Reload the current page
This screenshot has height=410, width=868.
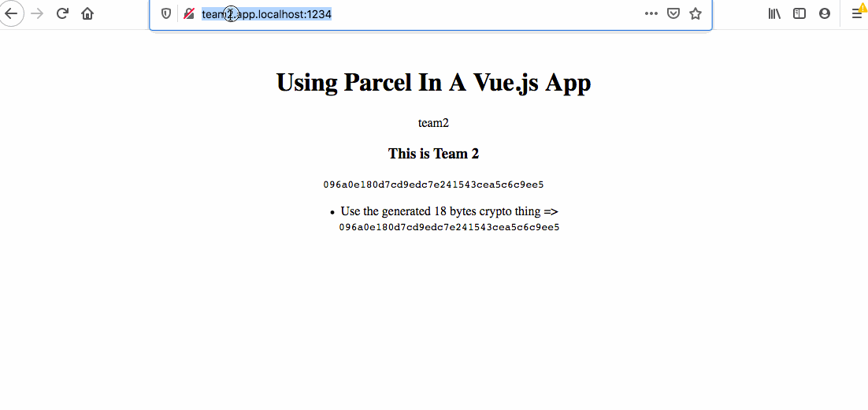[62, 14]
